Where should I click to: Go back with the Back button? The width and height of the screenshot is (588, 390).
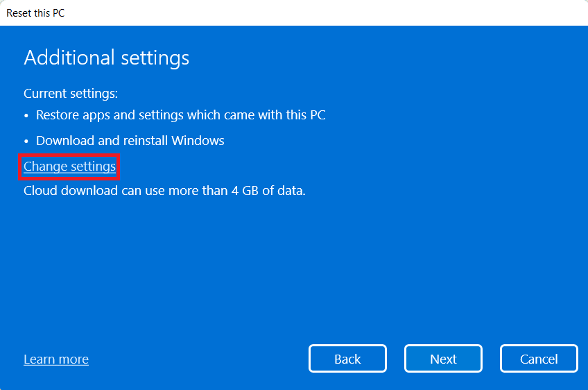click(x=347, y=359)
